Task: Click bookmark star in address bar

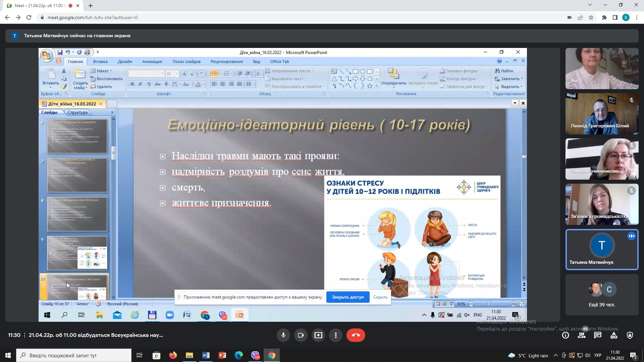Action: [591, 17]
